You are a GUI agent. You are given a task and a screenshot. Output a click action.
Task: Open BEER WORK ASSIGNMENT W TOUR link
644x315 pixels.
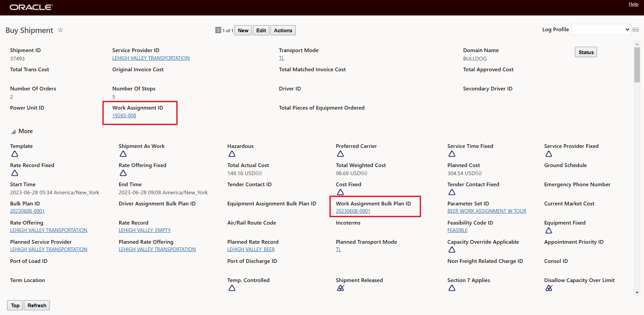pos(487,211)
